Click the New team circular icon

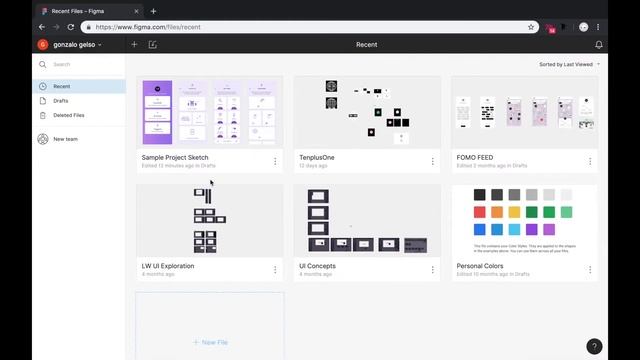point(43,139)
